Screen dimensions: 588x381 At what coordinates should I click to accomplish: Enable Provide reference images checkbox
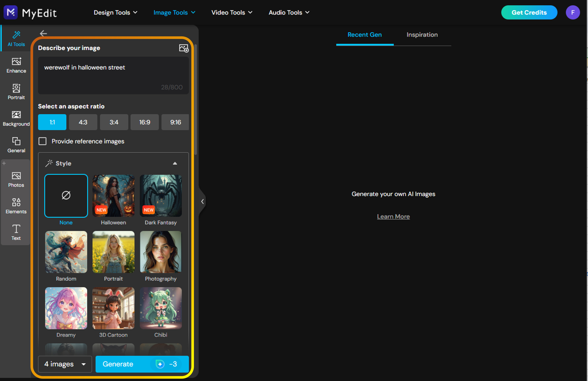42,141
